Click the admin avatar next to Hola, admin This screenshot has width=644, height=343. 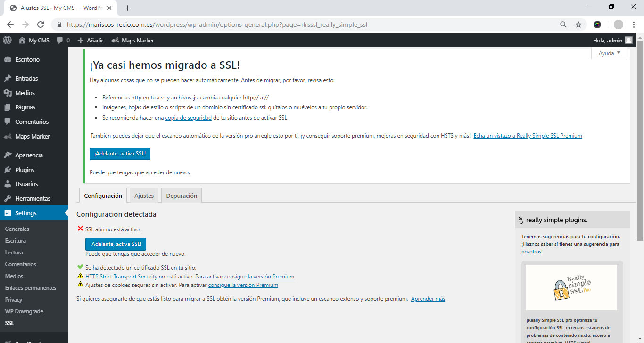click(x=629, y=41)
